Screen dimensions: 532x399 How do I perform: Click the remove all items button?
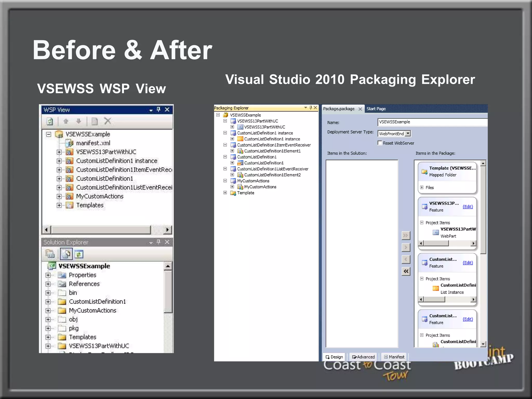click(x=405, y=271)
